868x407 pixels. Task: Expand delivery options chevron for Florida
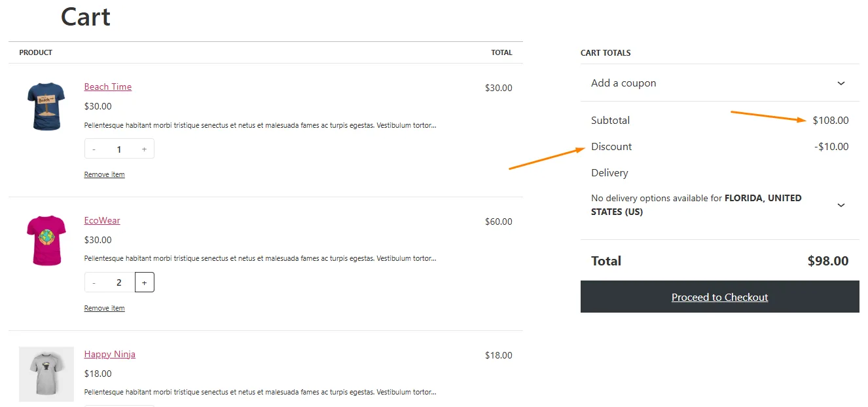coord(841,205)
